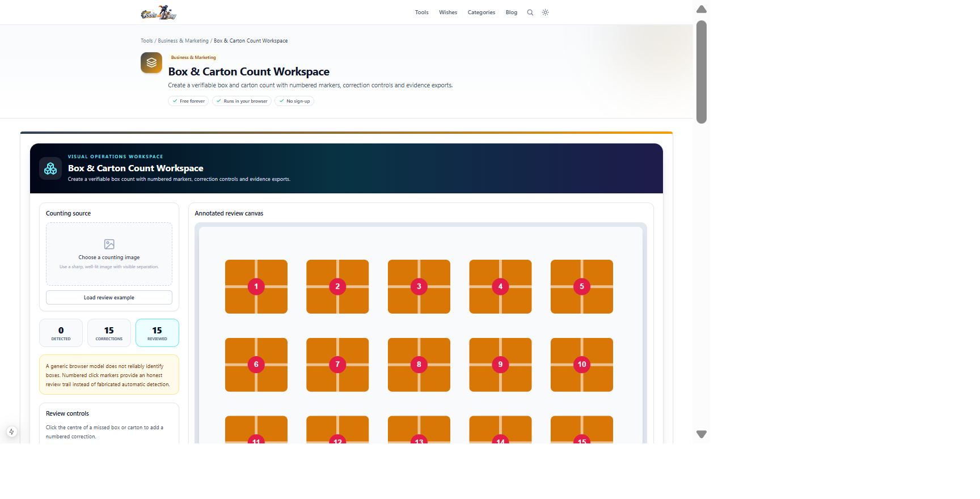Open the Tools menu in the top navigation

pyautogui.click(x=422, y=12)
